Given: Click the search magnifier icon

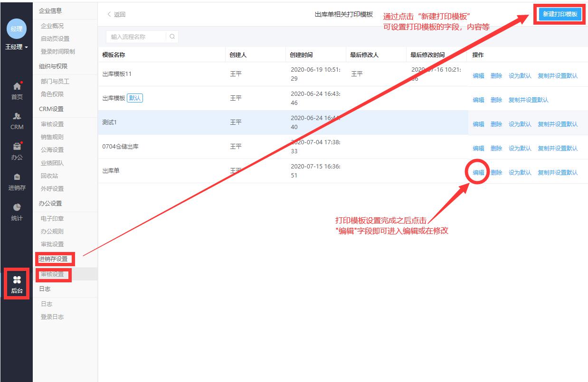Looking at the screenshot, I should (x=172, y=37).
